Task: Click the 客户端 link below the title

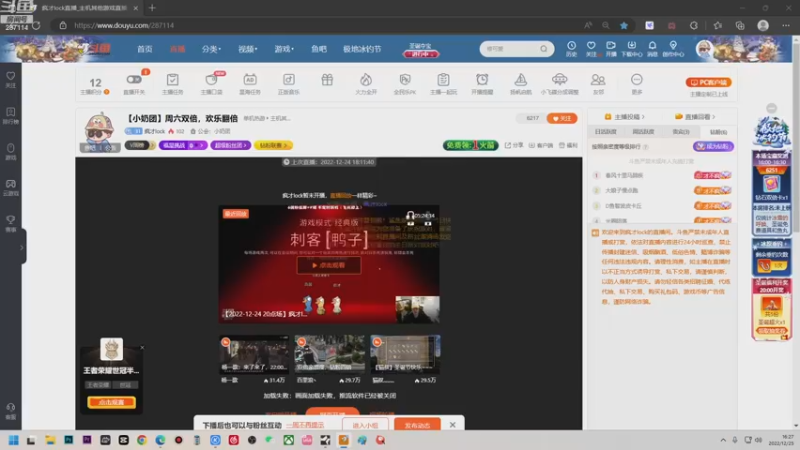Action: point(541,145)
